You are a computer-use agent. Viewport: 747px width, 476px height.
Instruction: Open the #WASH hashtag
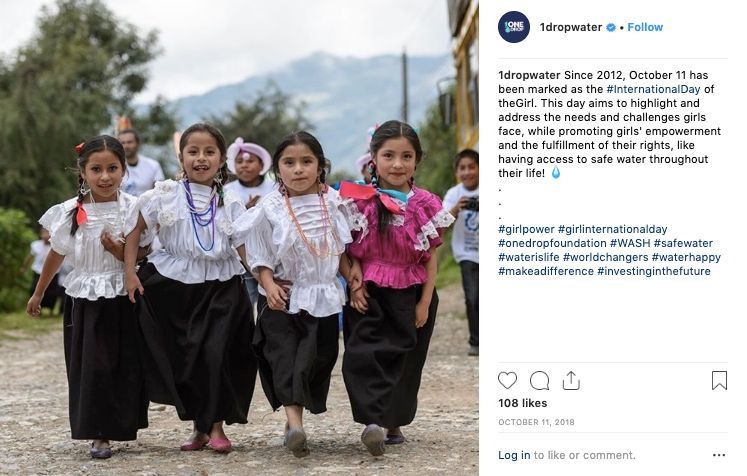[630, 243]
